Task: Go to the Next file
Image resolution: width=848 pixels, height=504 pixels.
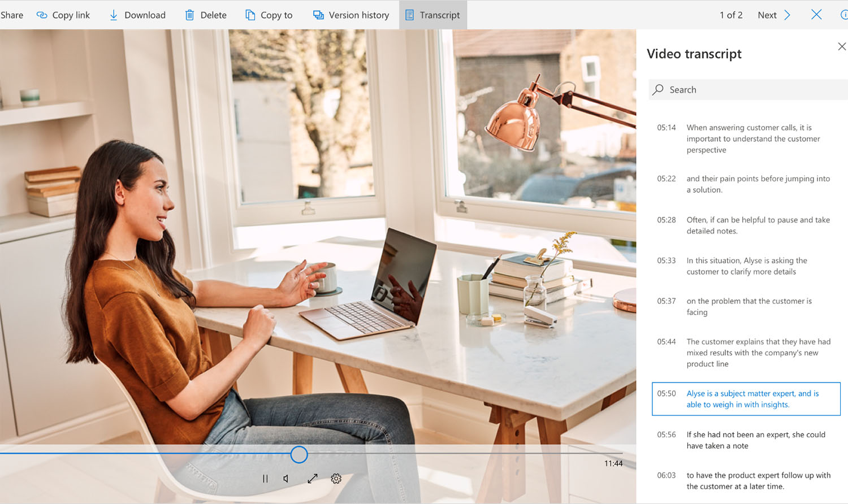Action: tap(773, 15)
